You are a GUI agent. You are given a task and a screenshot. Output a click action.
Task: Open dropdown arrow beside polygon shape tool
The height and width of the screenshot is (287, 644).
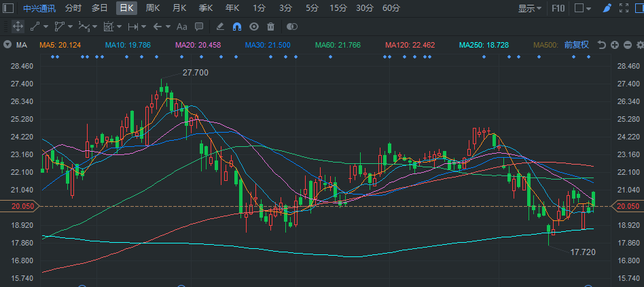tap(70, 27)
